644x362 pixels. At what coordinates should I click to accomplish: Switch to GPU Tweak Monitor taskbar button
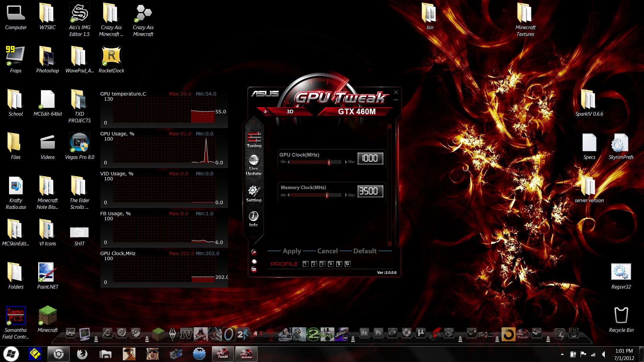tap(247, 354)
